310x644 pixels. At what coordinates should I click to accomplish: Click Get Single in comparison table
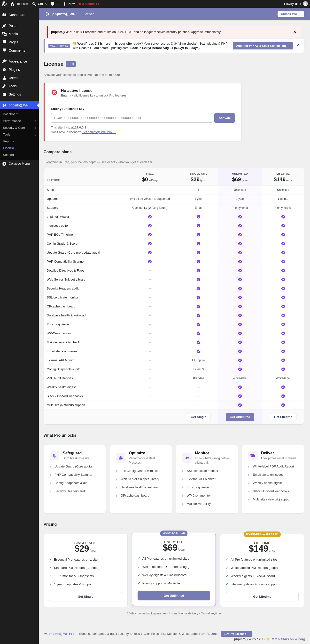tap(199, 417)
